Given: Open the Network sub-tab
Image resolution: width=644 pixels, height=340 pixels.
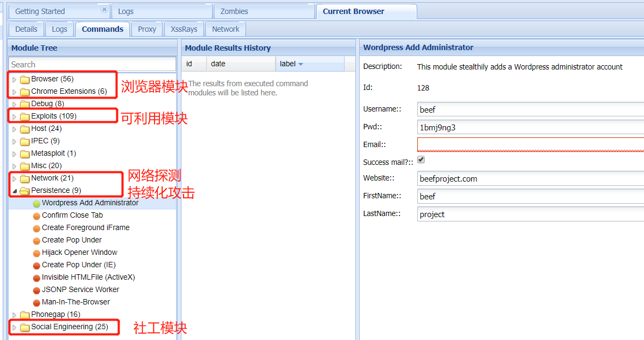Looking at the screenshot, I should click(226, 29).
